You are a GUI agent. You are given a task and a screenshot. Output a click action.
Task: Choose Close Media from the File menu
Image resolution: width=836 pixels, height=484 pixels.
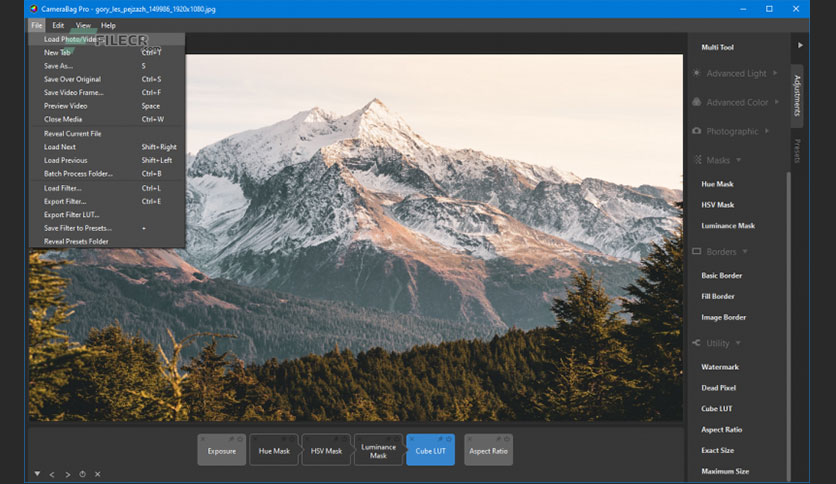click(107, 119)
